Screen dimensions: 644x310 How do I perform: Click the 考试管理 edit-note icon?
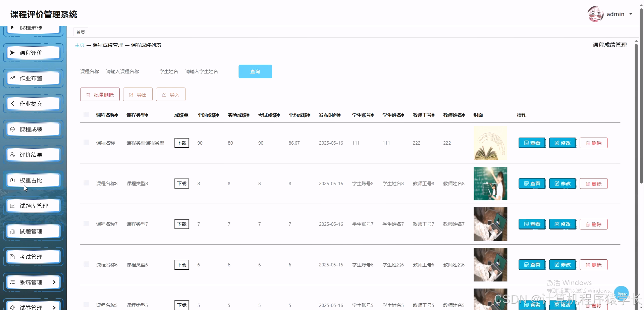point(12,257)
